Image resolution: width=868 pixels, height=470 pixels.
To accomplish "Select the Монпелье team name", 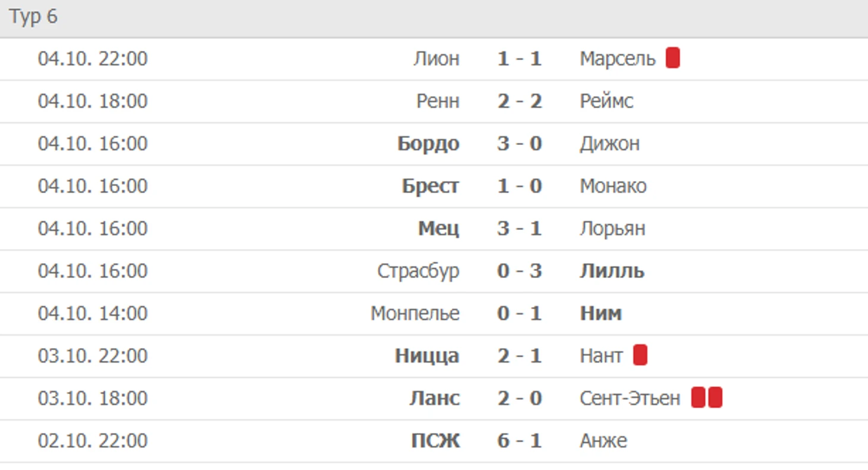I will (415, 313).
